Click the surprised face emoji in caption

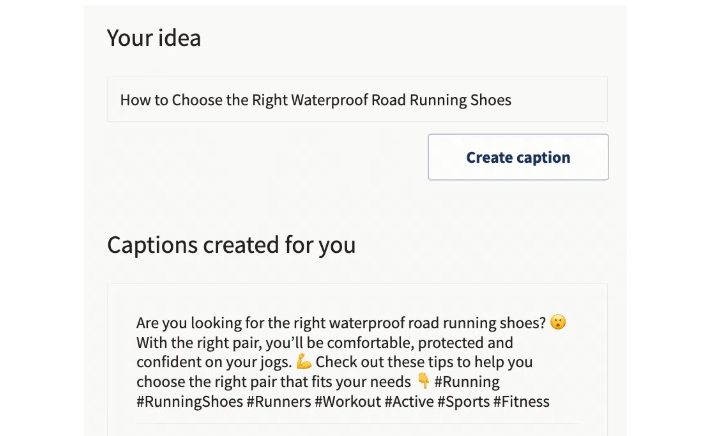coord(558,323)
